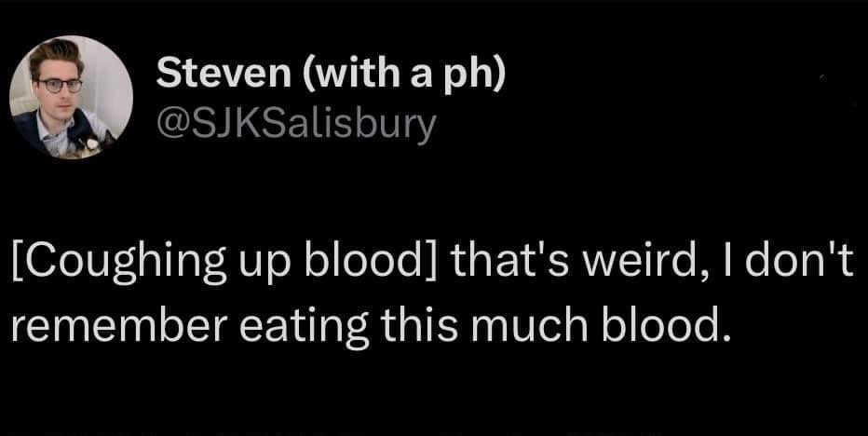Click Steven's profile picture avatar

71,97
